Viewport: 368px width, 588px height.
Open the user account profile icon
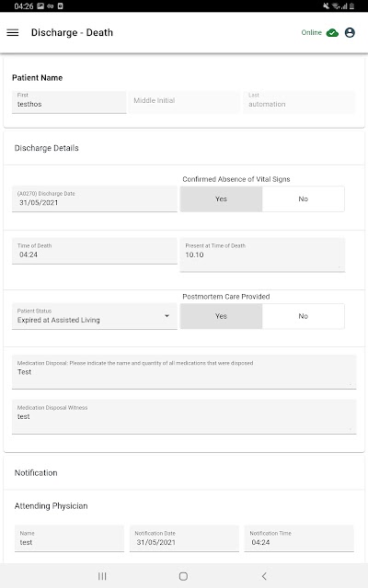point(350,33)
